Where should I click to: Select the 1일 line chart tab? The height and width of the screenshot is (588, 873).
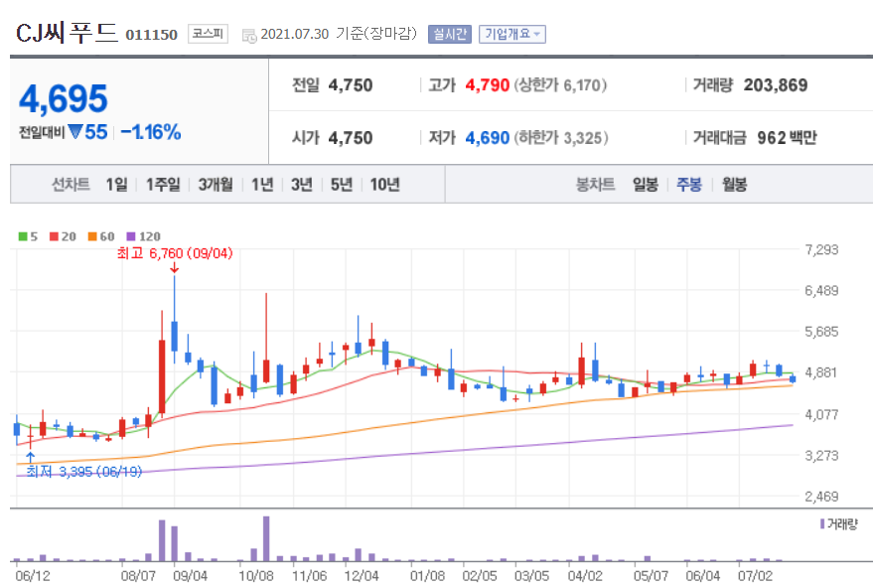(116, 185)
